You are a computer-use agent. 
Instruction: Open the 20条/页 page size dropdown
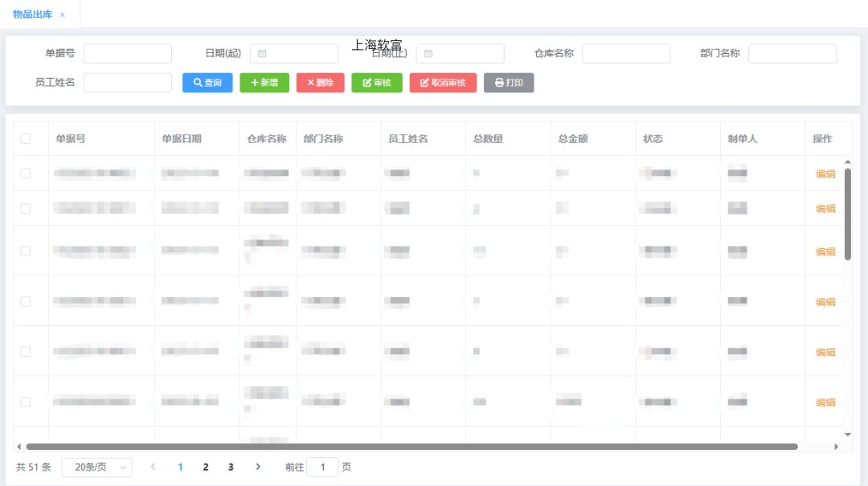pos(96,468)
